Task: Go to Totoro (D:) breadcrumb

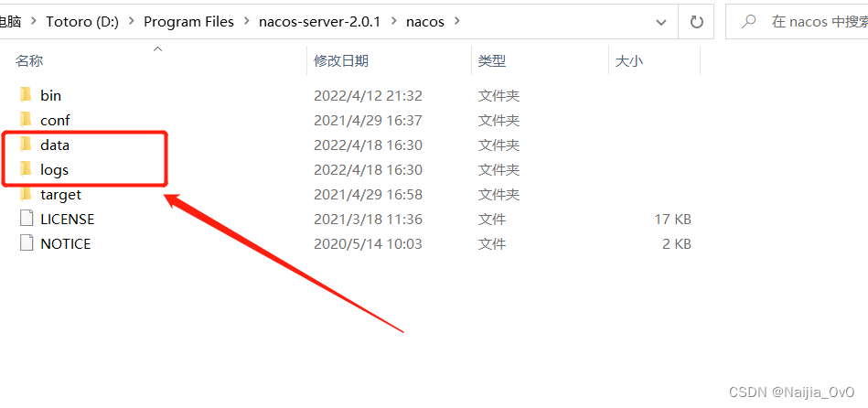Action: tap(82, 22)
